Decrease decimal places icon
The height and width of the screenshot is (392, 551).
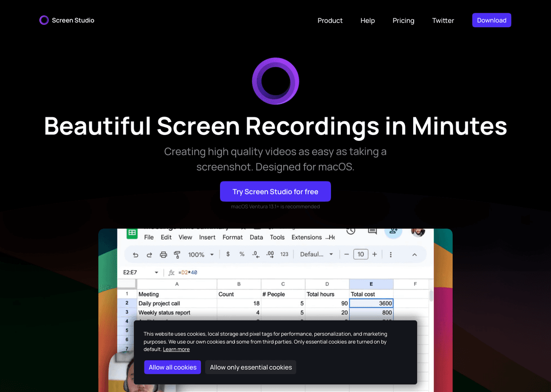[256, 254]
